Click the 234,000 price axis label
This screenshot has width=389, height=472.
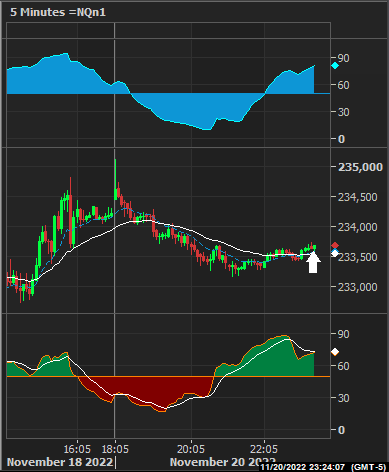point(358,227)
